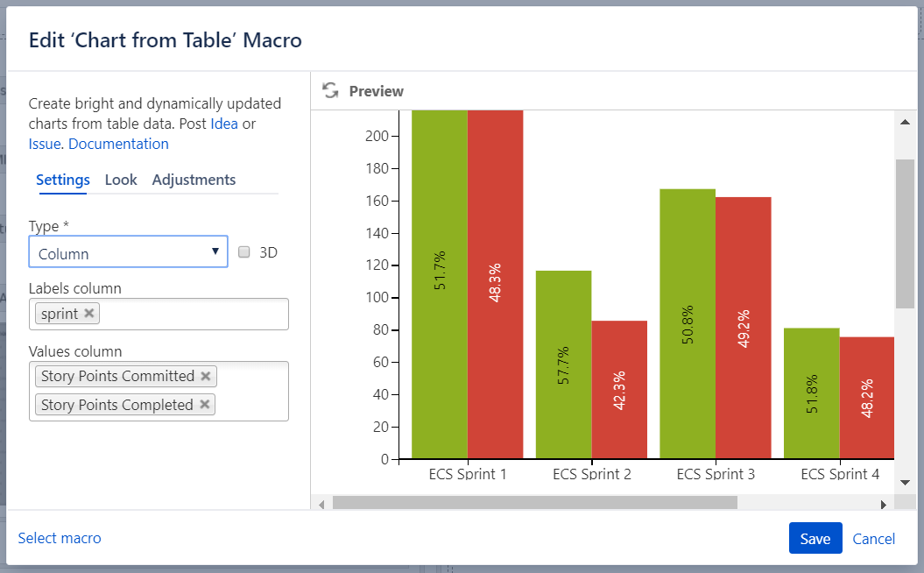
Task: Open the Adjustments tab
Action: [194, 180]
